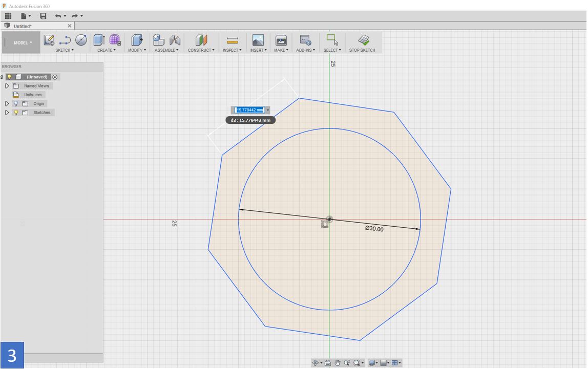The width and height of the screenshot is (588, 370).
Task: Click the 3D Print make icon
Action: click(281, 40)
